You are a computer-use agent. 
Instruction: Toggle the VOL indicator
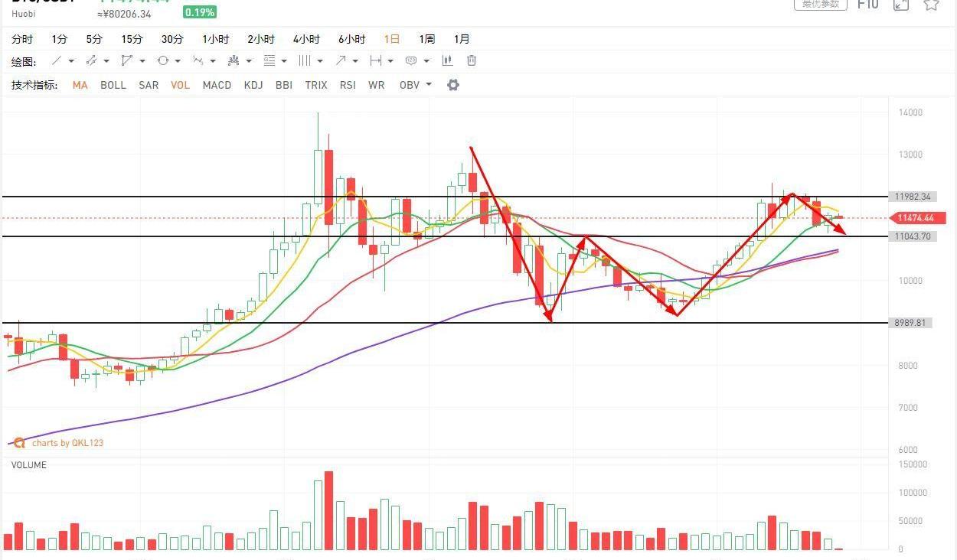tap(180, 85)
